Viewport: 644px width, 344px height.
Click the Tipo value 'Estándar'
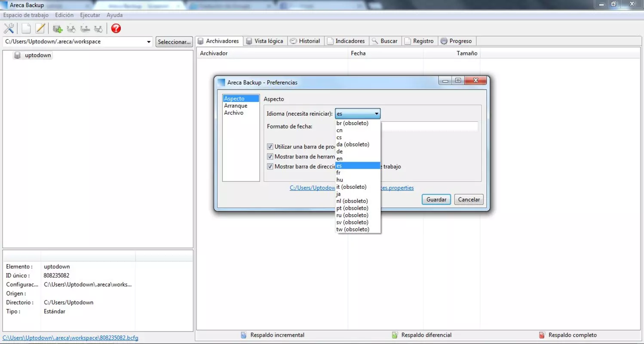tap(55, 311)
